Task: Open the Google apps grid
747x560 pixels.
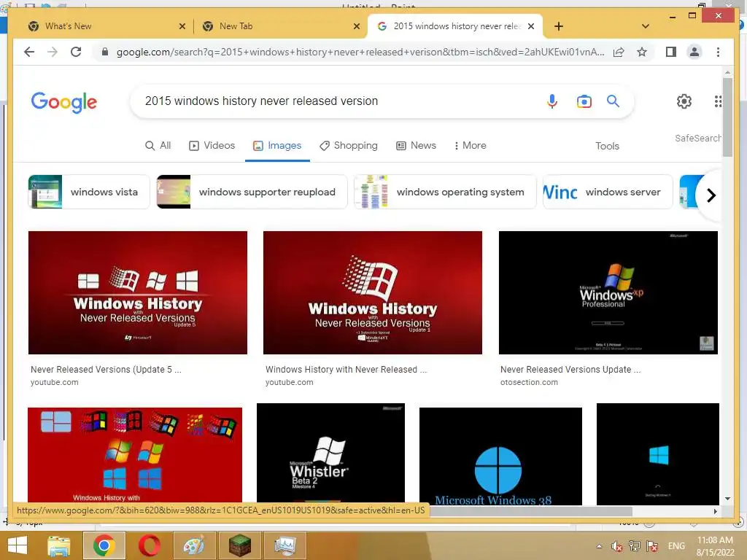Action: click(718, 101)
